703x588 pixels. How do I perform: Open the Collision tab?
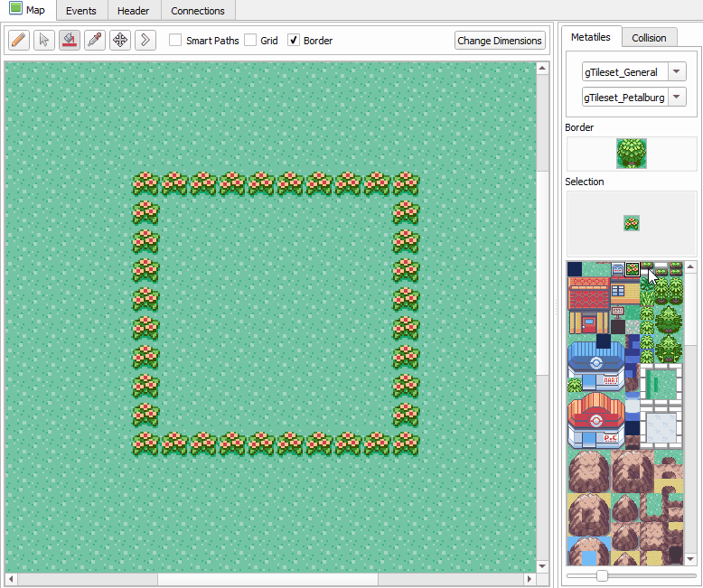click(x=649, y=37)
